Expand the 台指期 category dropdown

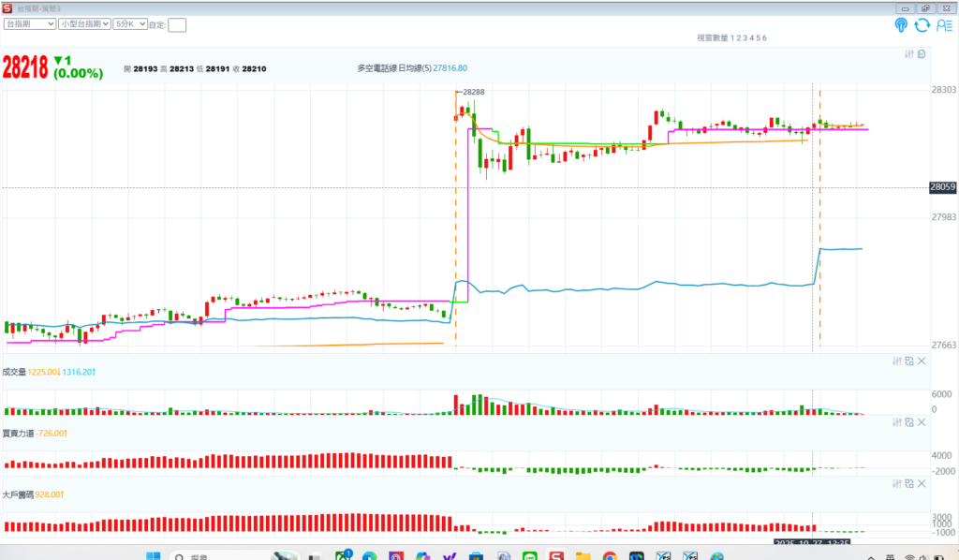[x=30, y=24]
